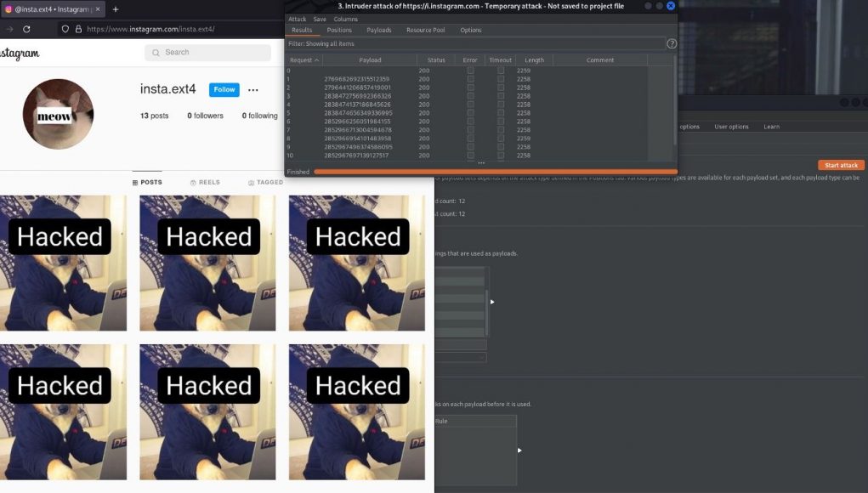The width and height of the screenshot is (868, 493).
Task: Go forward using the browser arrow
Action: click(9, 29)
